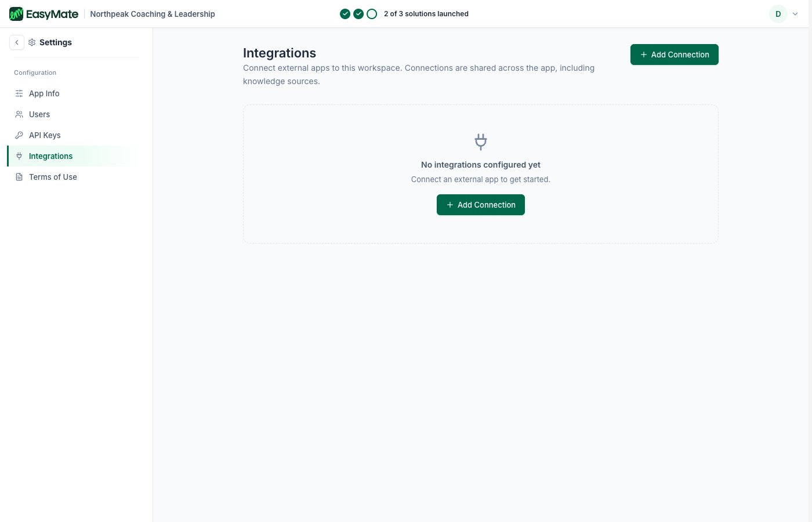This screenshot has height=522, width=812.
Task: Click the Configuration section label
Action: 35,72
